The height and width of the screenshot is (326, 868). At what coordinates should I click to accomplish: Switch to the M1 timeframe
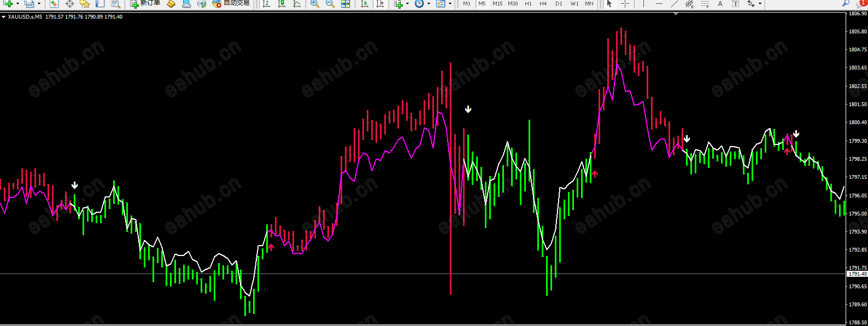[467, 3]
